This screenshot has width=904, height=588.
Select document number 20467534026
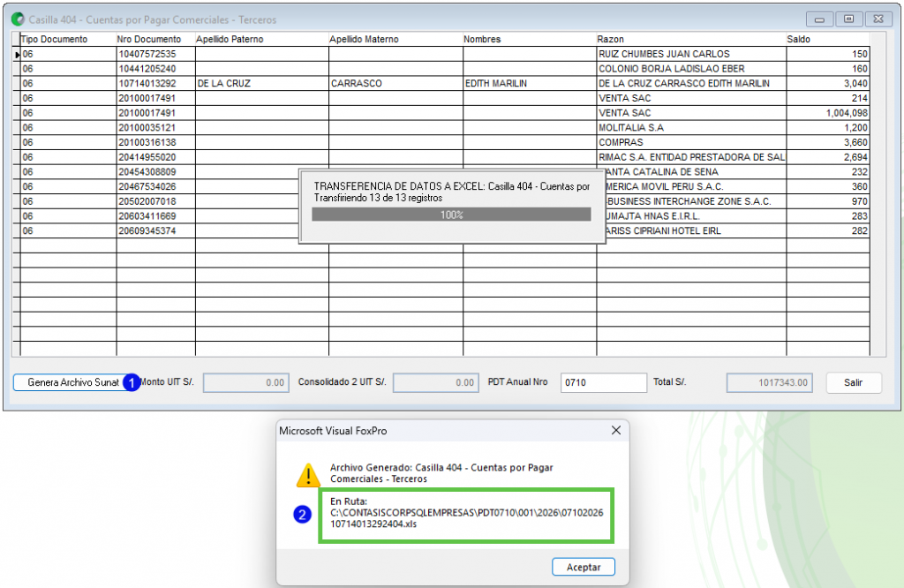pos(155,187)
